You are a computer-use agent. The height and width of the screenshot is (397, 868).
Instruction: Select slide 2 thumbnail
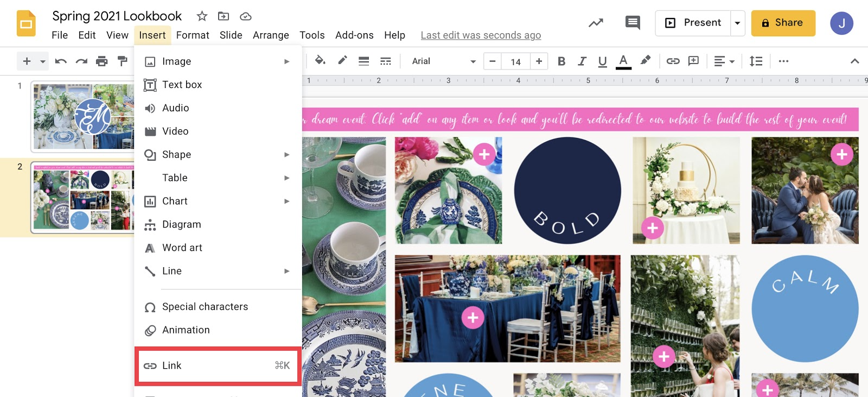tap(82, 198)
